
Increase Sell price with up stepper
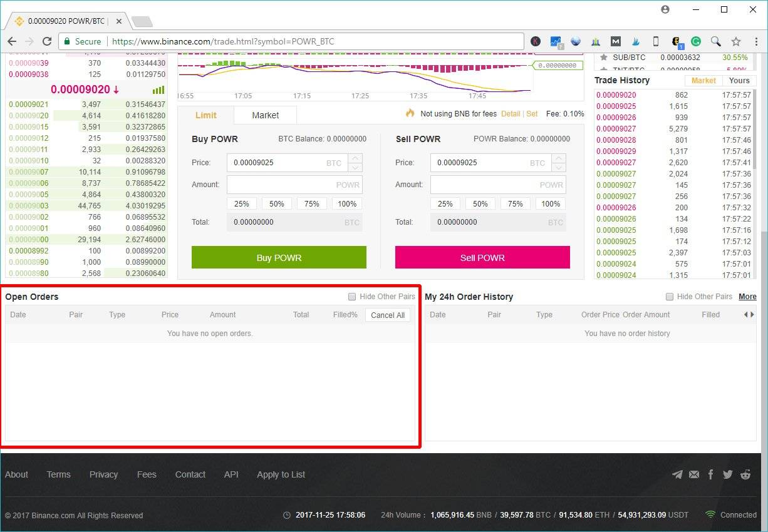click(559, 158)
